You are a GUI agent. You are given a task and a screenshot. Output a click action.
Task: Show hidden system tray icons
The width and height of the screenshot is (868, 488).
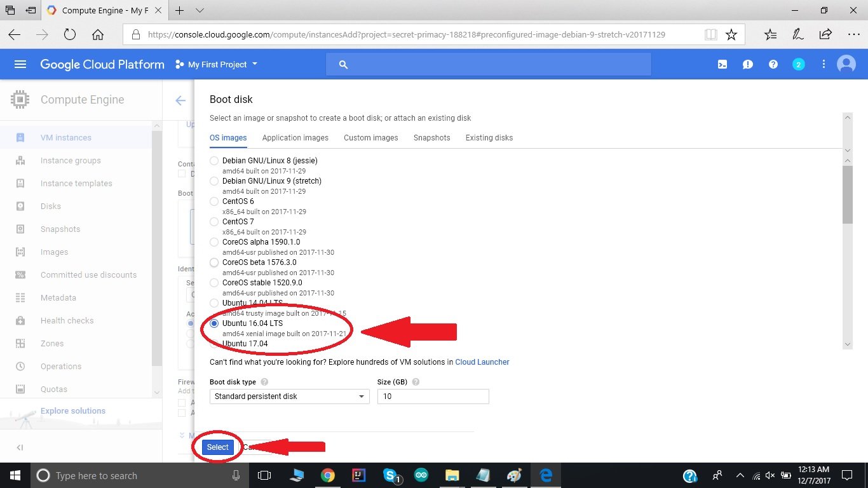click(740, 475)
